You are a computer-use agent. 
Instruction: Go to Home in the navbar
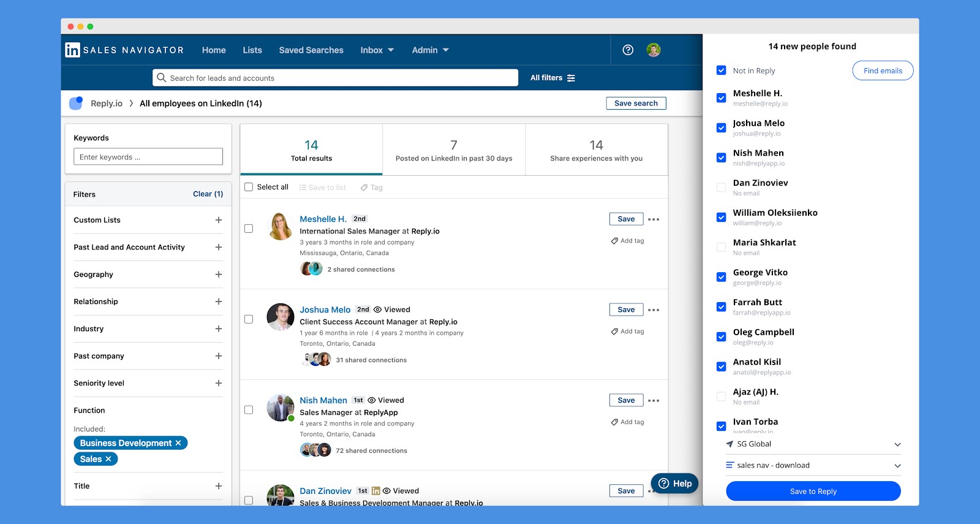tap(214, 50)
